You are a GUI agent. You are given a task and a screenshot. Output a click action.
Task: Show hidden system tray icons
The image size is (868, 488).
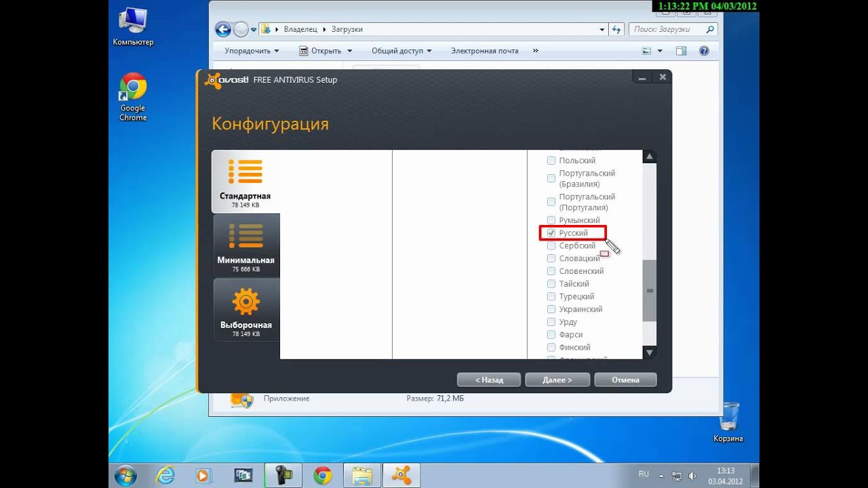pyautogui.click(x=663, y=475)
